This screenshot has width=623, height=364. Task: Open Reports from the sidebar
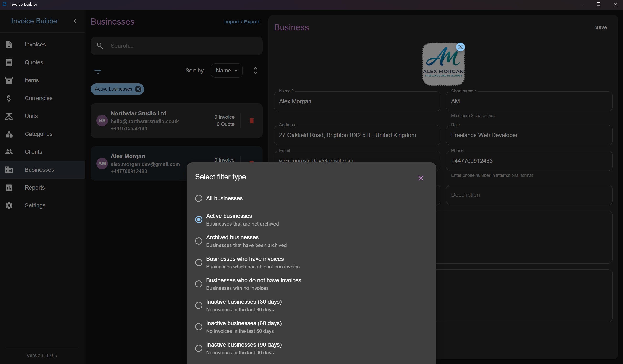tap(42, 188)
